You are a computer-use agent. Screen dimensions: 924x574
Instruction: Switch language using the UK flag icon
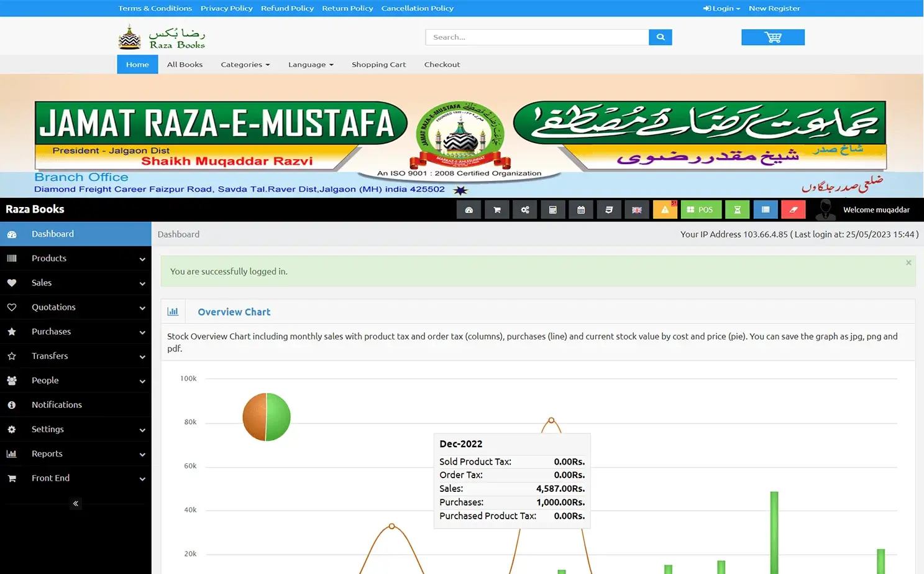637,210
